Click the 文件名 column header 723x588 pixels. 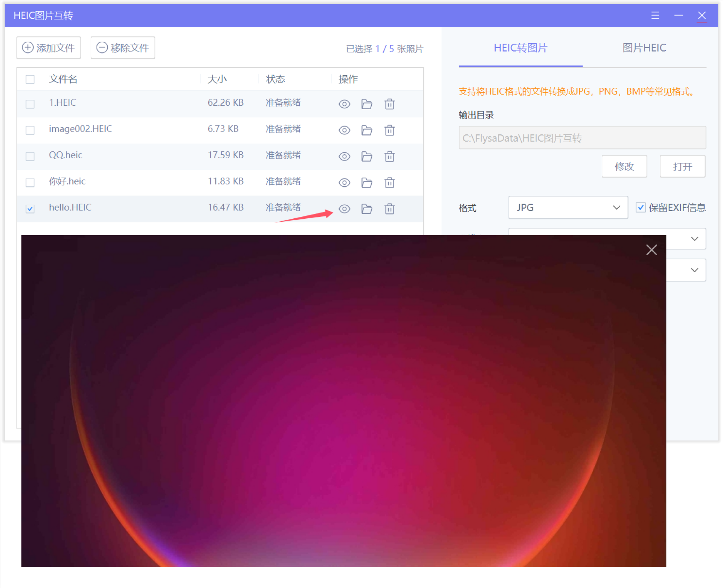pyautogui.click(x=63, y=79)
